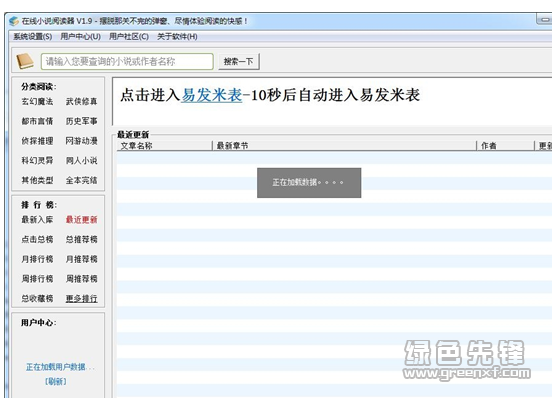This screenshot has height=398, width=552.
Task: Click the book icon beside search box
Action: coord(25,62)
